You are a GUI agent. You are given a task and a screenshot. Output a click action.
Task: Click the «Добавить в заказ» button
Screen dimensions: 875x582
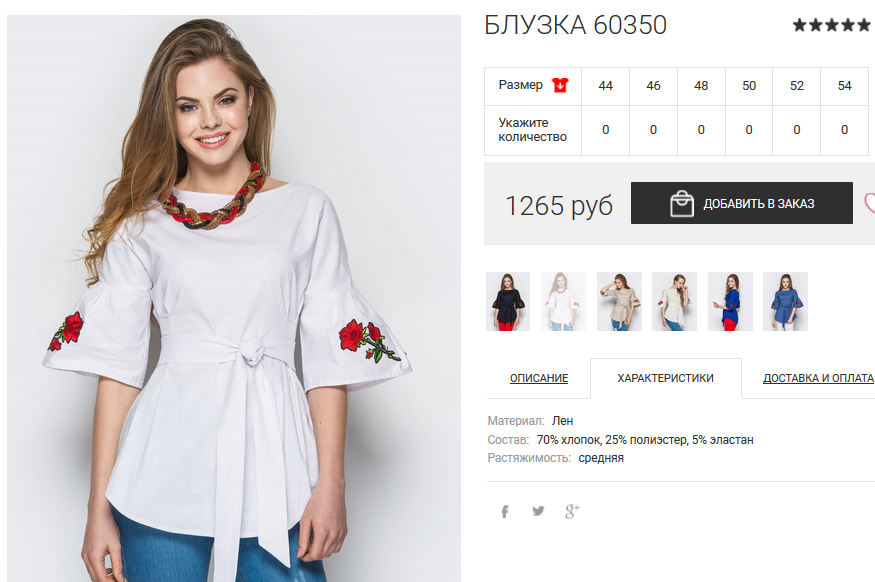pyautogui.click(x=742, y=203)
